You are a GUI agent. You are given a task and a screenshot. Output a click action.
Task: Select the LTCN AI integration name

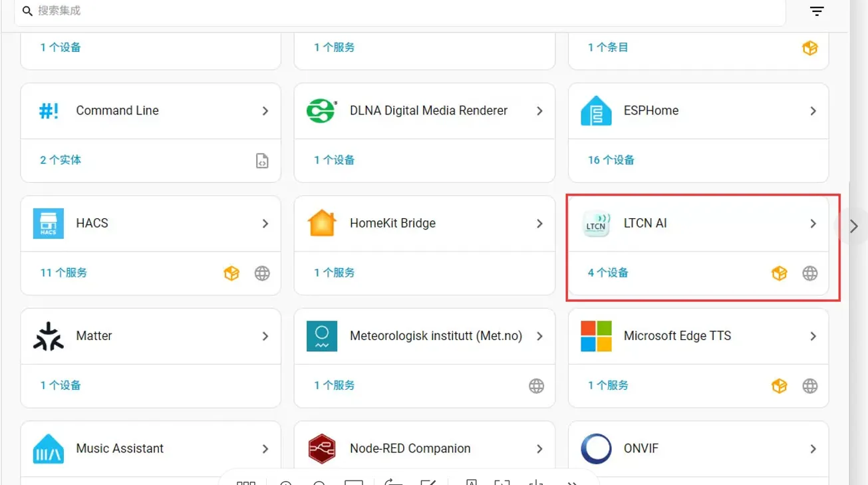pyautogui.click(x=645, y=223)
